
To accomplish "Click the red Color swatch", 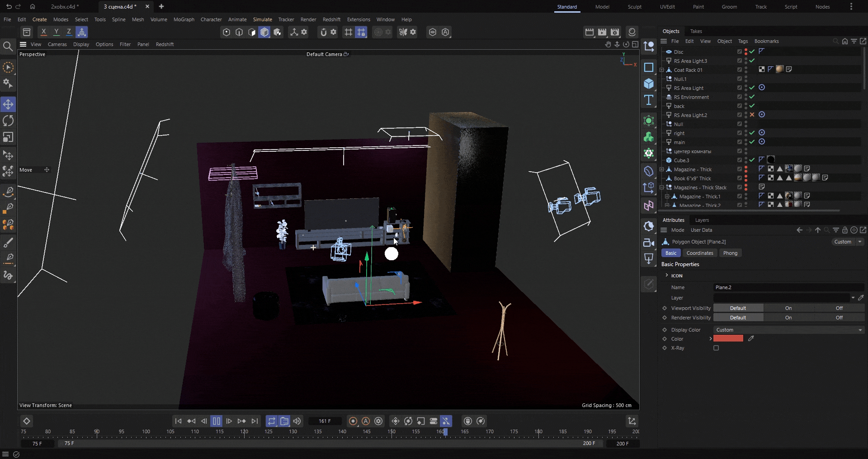I will (728, 338).
